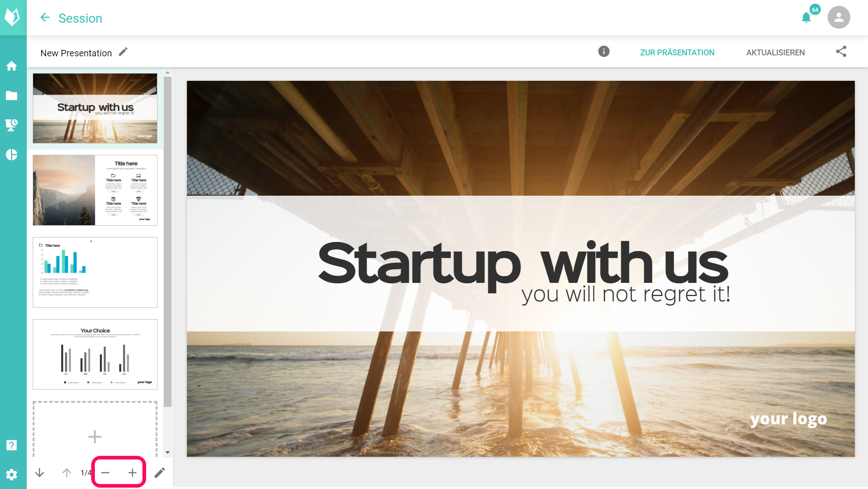
Task: Open the presentation board icon in sidebar
Action: 12,125
